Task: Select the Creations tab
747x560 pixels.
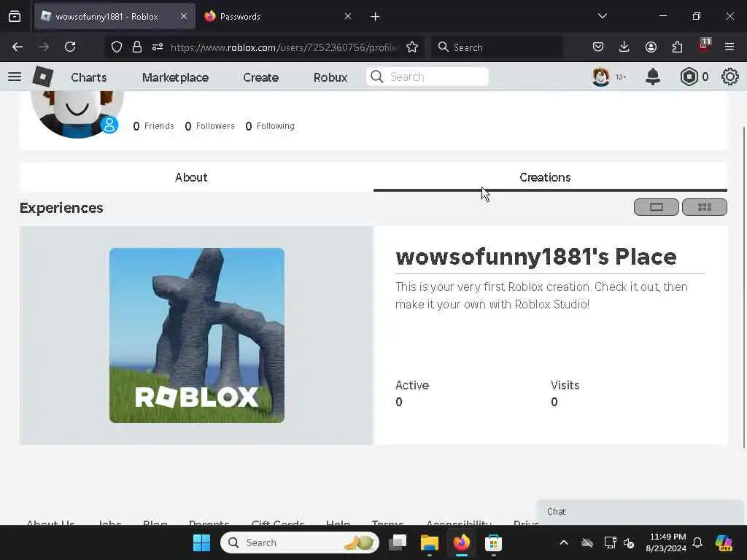Action: (545, 177)
